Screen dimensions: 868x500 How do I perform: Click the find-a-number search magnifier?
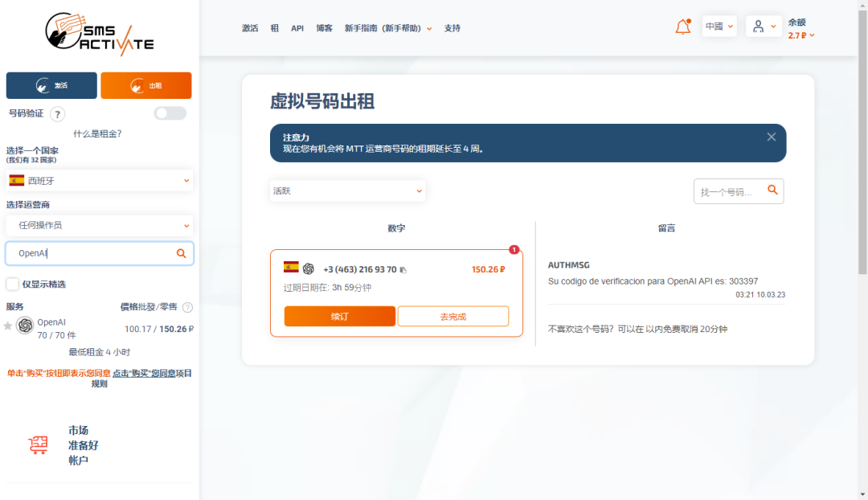[772, 191]
